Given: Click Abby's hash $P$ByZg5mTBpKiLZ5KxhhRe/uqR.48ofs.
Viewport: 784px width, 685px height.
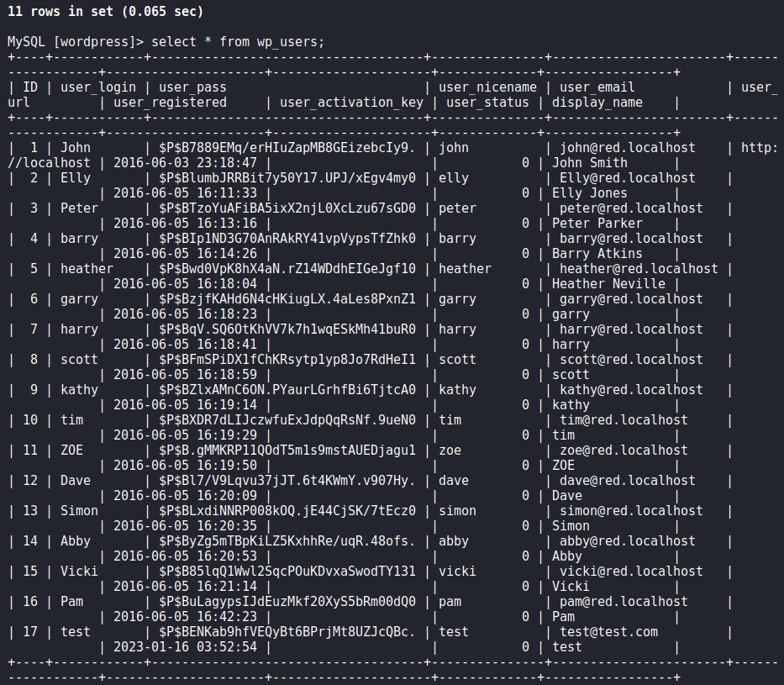Looking at the screenshot, I should (x=287, y=541).
